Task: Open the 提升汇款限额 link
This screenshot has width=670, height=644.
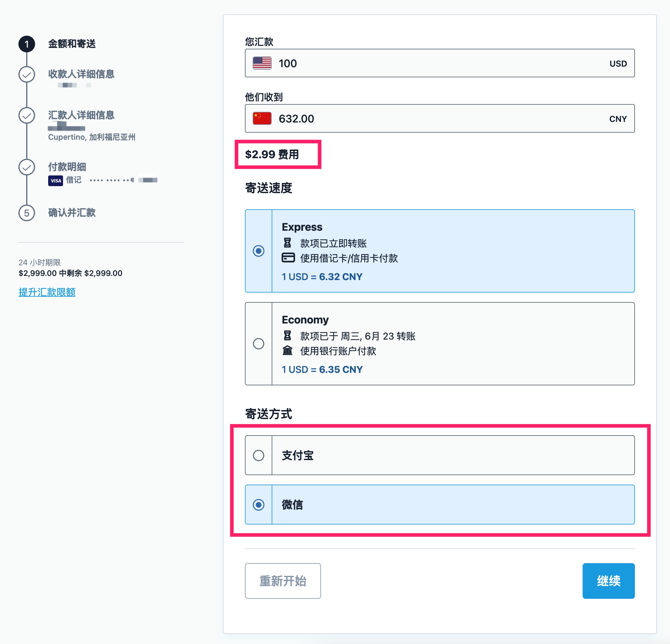Action: coord(47,292)
